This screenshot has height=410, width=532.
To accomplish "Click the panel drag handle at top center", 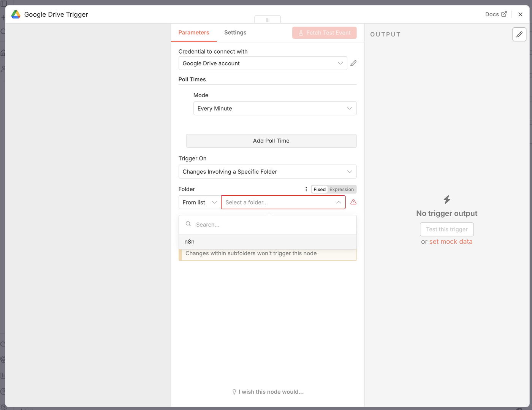I will point(268,20).
